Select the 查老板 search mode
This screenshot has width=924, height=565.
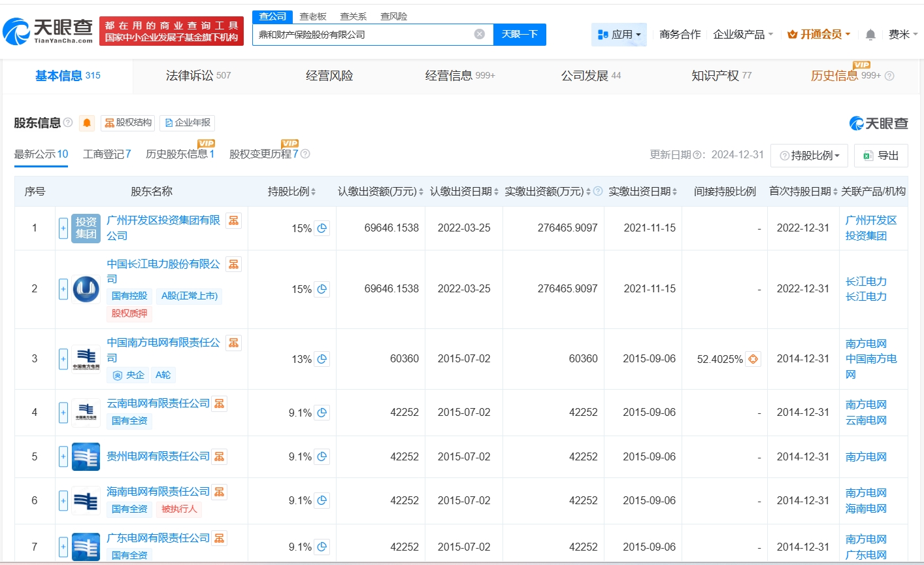click(313, 16)
